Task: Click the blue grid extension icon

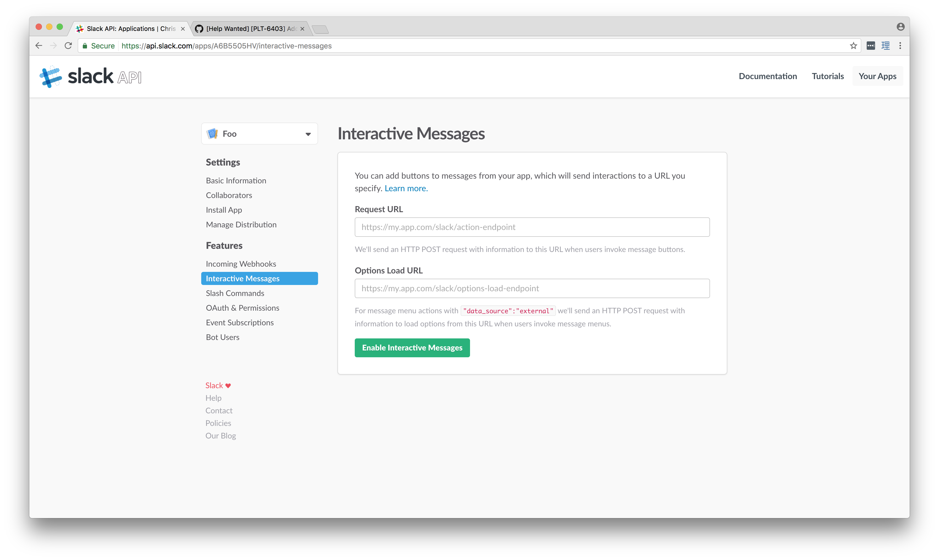Action: pos(885,46)
